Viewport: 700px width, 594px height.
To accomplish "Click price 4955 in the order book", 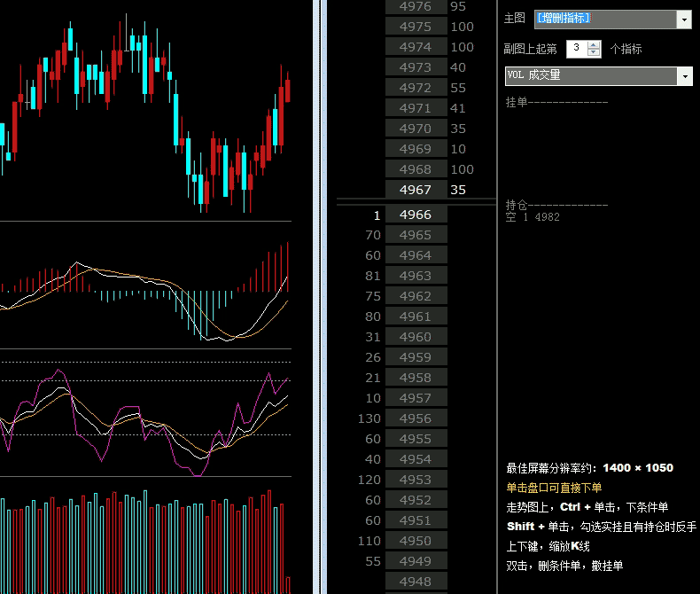I will coord(416,439).
